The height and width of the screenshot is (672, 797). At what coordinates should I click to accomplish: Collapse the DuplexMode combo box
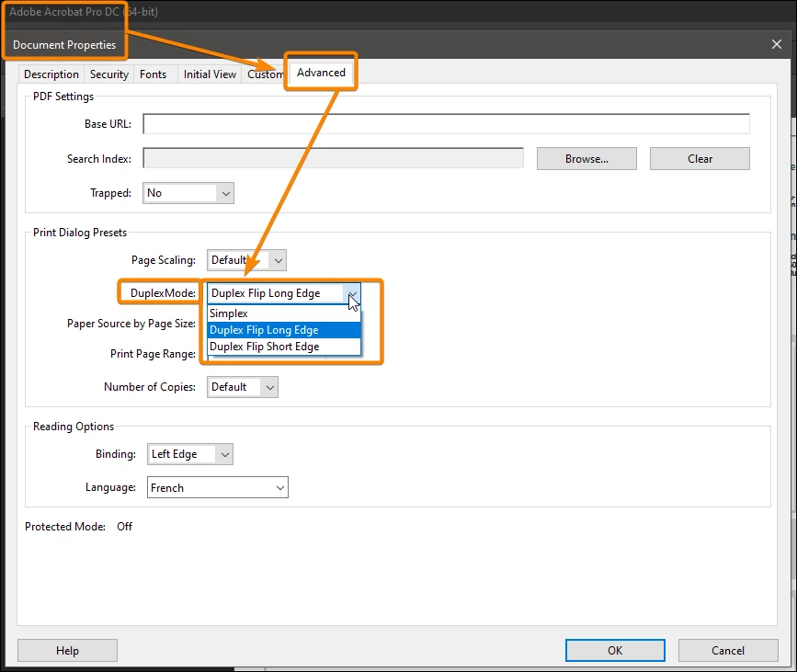click(284, 293)
